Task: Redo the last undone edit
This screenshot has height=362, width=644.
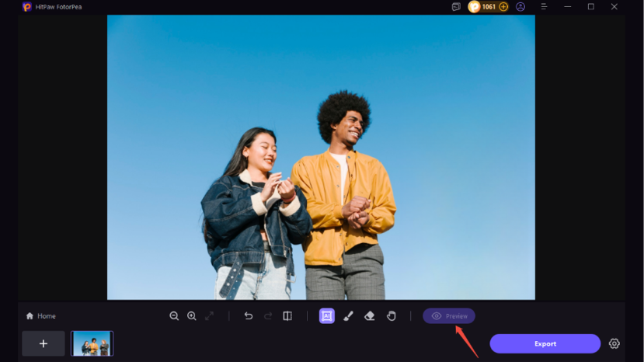Action: click(x=268, y=316)
